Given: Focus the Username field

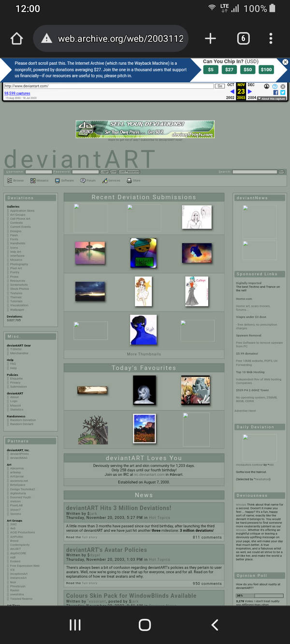Looking at the screenshot, I should (39, 172).
